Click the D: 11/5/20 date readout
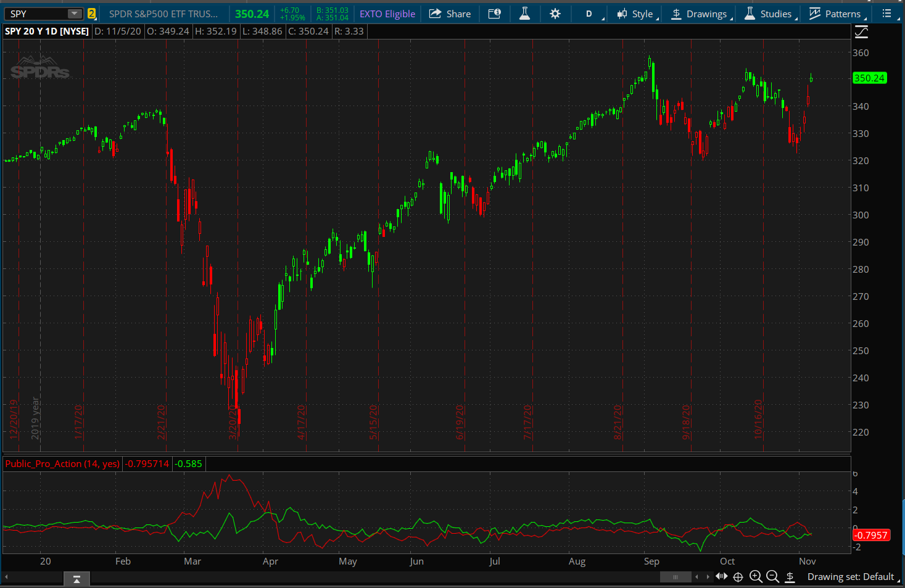 point(118,31)
